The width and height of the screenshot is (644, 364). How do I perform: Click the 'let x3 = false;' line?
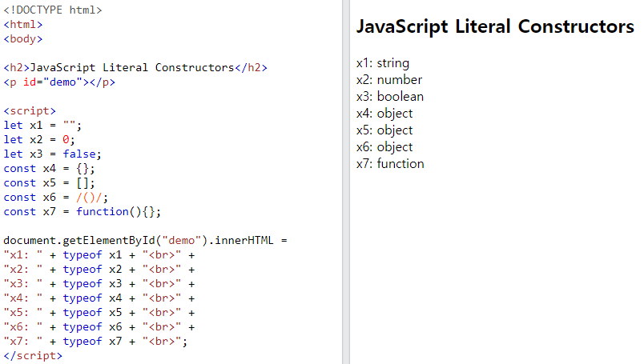click(x=53, y=154)
